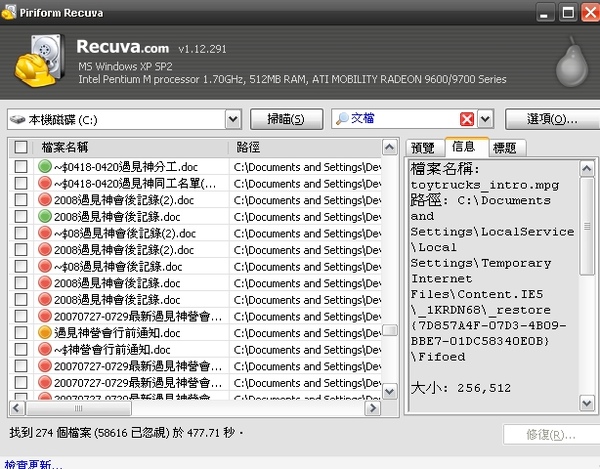Click the 大小: 256,512 size text
Viewport: 600px width, 469px height.
[461, 388]
